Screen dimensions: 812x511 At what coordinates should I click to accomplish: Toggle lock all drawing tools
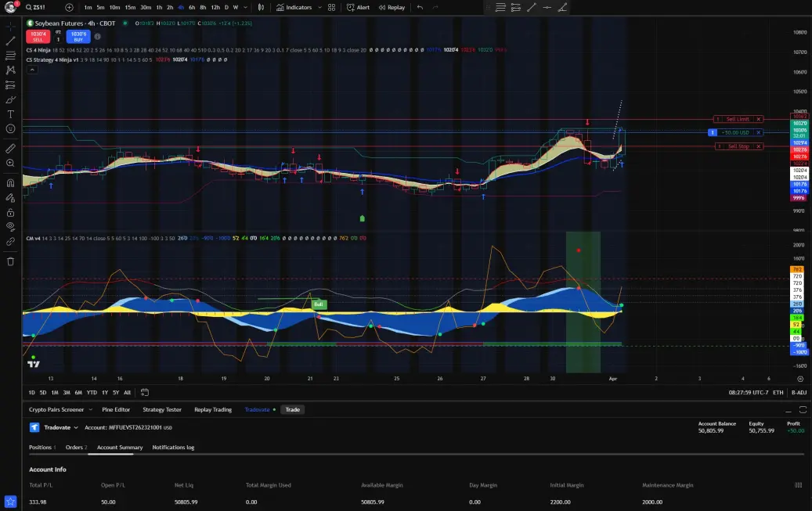tap(10, 213)
